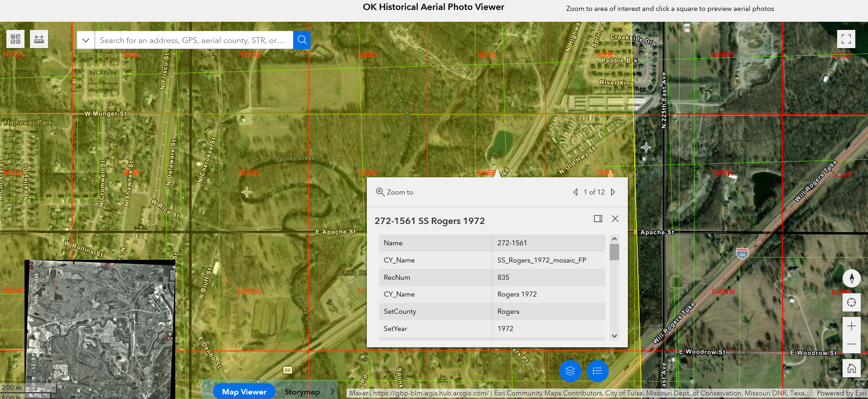This screenshot has width=868, height=399.
Task: Click the OK Historical Aerial Photo Viewer title
Action: [434, 7]
